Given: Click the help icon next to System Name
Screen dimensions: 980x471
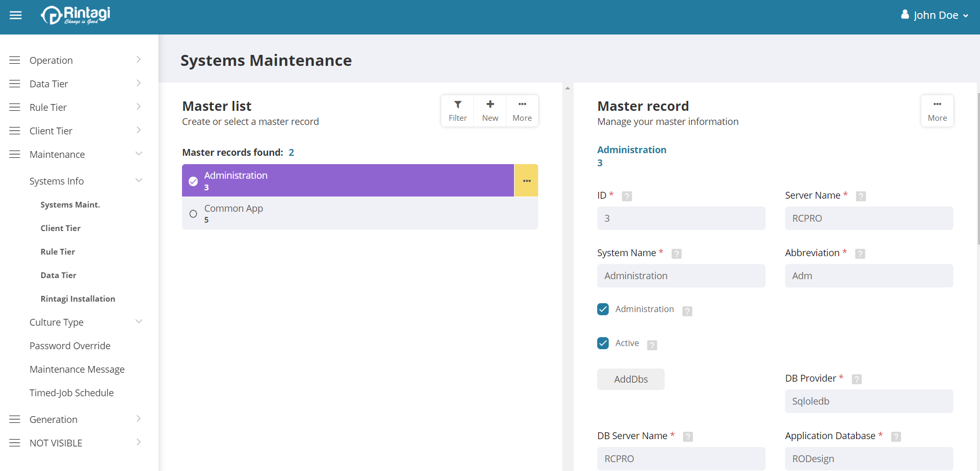Looking at the screenshot, I should (x=676, y=254).
